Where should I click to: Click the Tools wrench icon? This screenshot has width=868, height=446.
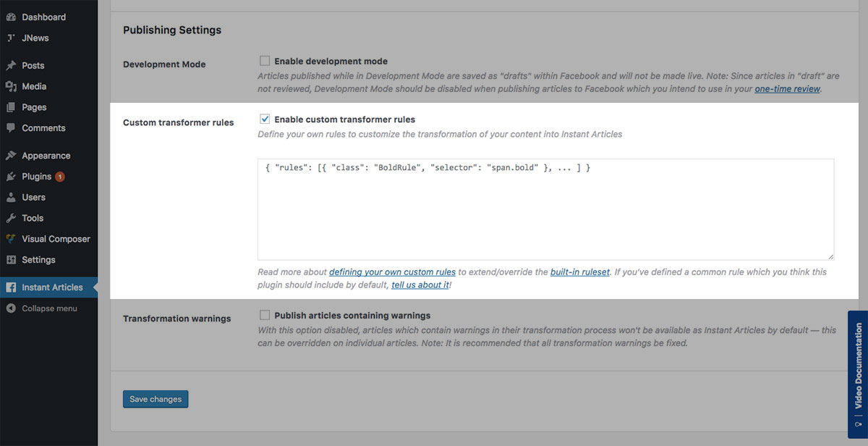coord(11,218)
